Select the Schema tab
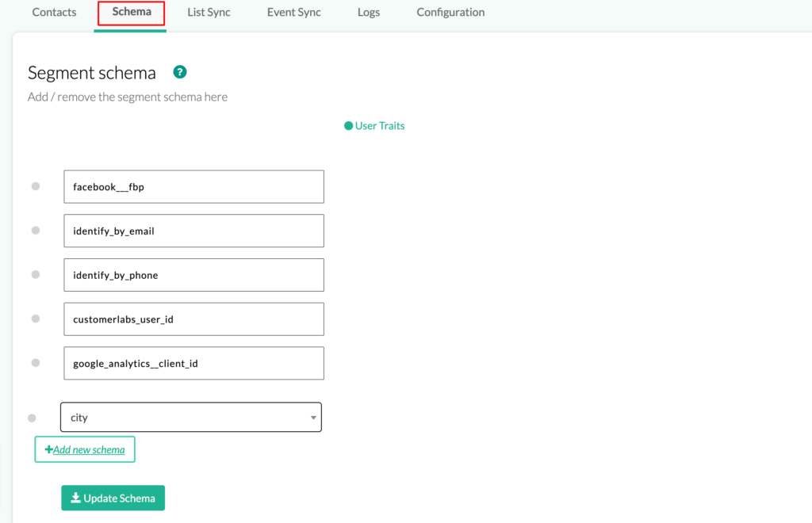Image resolution: width=812 pixels, height=523 pixels. [x=132, y=12]
